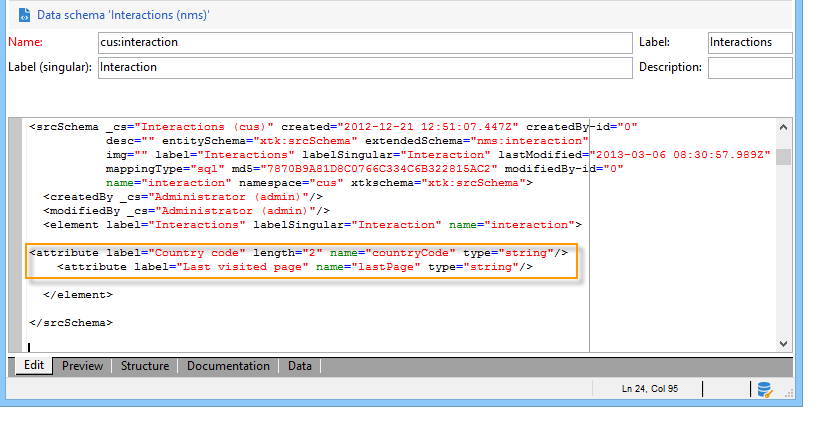Click the empty Description field
This screenshot has width=834, height=439.
tap(750, 68)
